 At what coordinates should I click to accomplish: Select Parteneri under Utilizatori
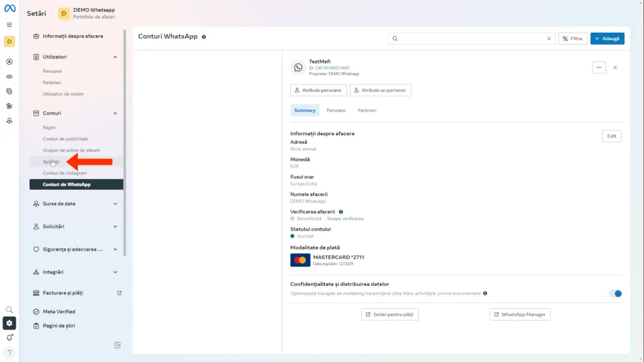(x=52, y=82)
